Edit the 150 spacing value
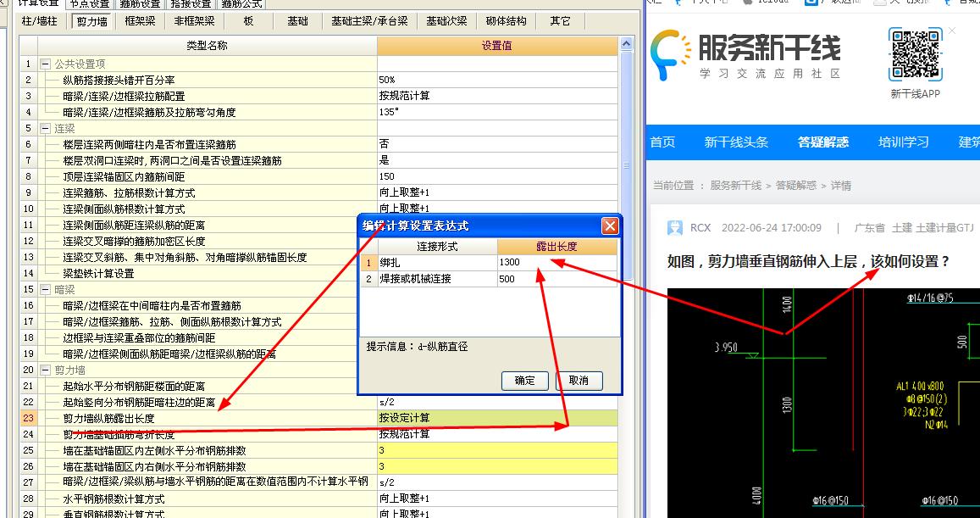This screenshot has width=980, height=518. tap(497, 176)
